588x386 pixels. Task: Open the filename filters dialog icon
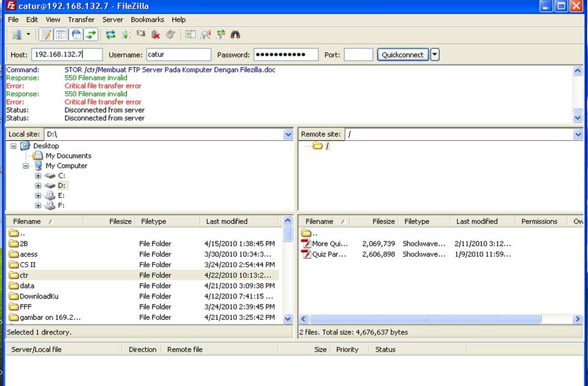[x=190, y=35]
